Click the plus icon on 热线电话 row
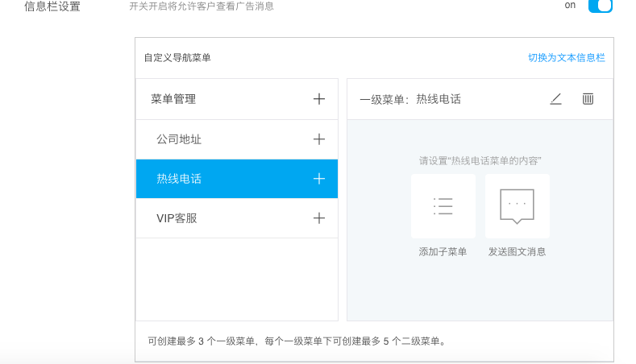The image size is (636, 364). tap(318, 179)
